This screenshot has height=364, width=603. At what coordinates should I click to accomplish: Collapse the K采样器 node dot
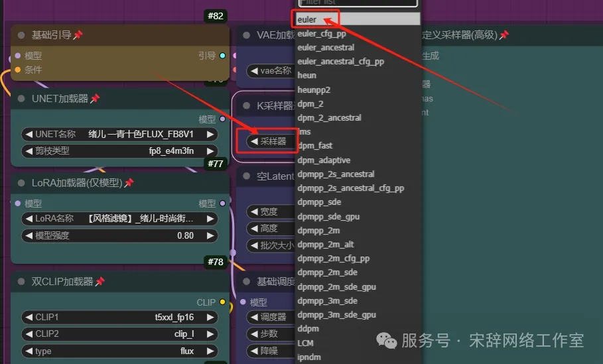click(247, 105)
